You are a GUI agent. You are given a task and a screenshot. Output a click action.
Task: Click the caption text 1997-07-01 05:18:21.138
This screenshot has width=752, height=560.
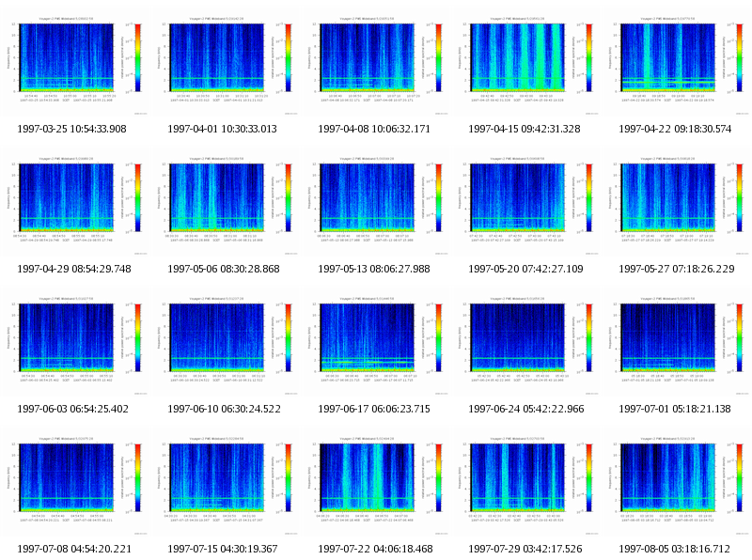(x=675, y=409)
